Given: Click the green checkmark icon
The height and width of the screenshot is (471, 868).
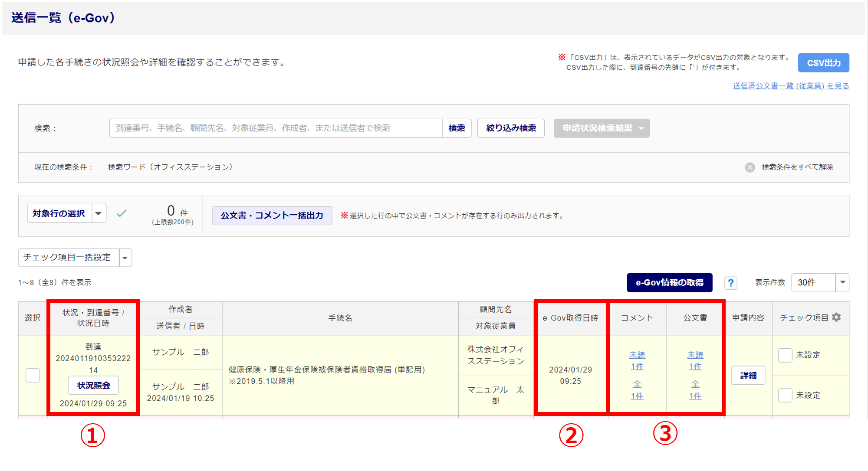Looking at the screenshot, I should 122,213.
